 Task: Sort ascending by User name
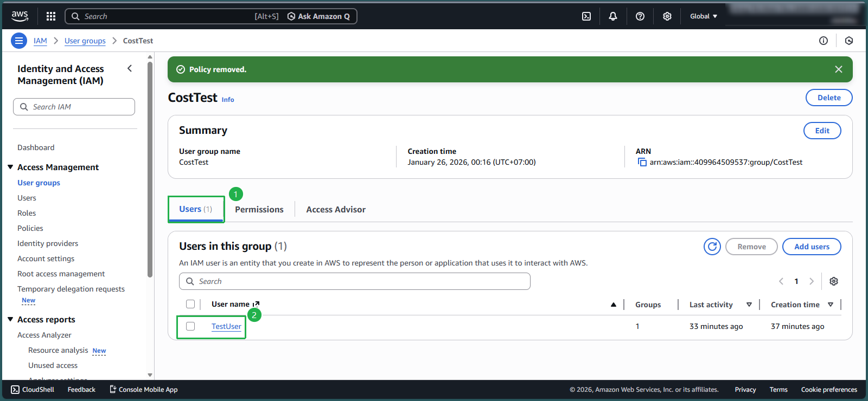click(614, 305)
